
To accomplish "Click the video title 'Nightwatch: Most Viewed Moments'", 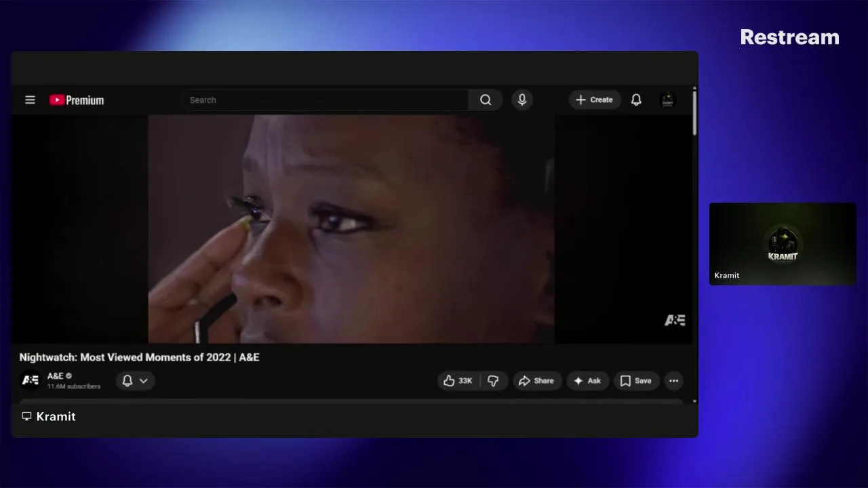I will 139,357.
